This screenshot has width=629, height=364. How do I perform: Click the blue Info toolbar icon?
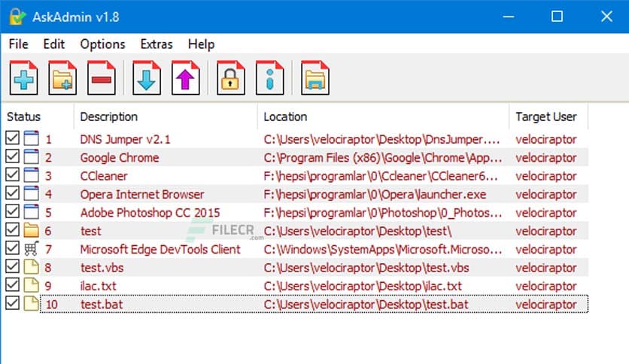point(269,77)
